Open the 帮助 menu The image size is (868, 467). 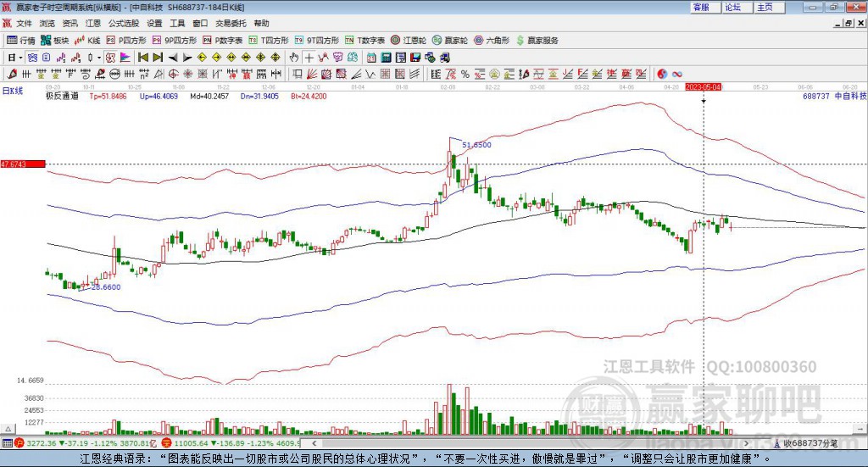[x=261, y=23]
